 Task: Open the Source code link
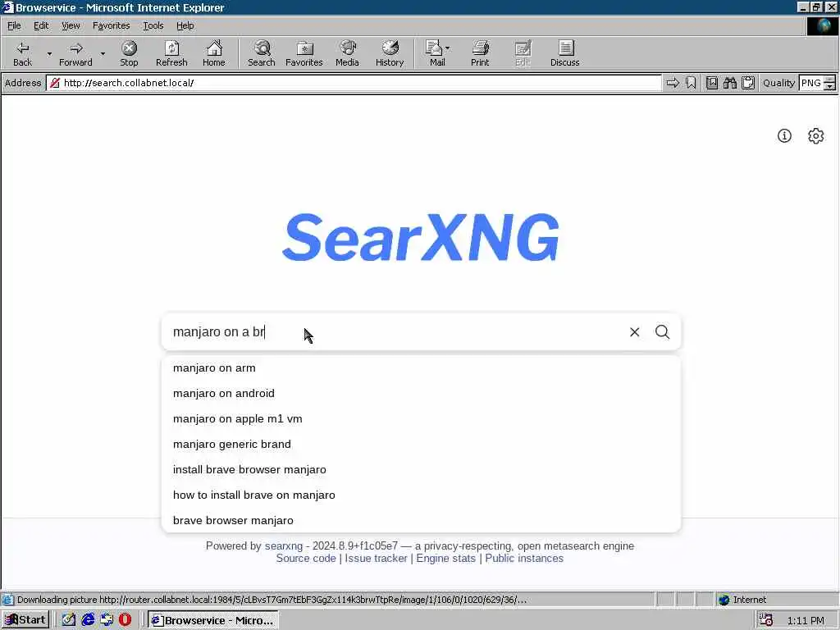(306, 558)
